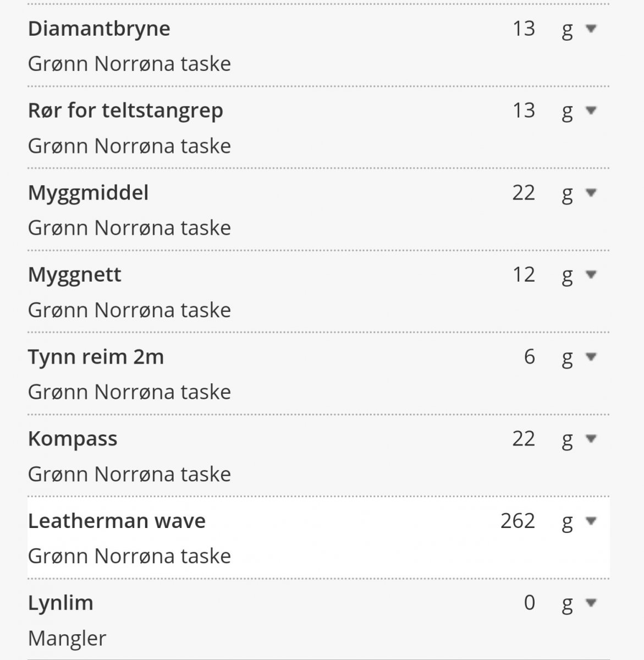Edit the 262 weight value for Leatherman wave
644x660 pixels.
click(x=518, y=521)
